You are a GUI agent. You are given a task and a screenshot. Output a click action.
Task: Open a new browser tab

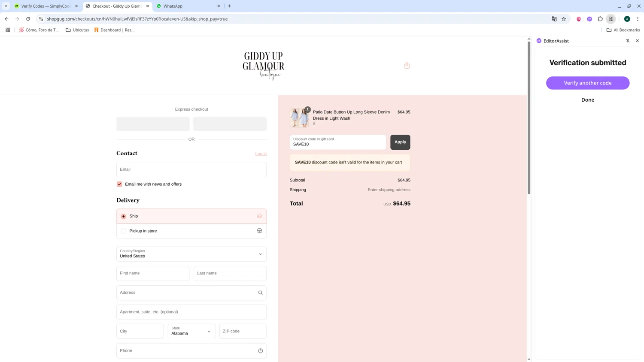tap(229, 6)
